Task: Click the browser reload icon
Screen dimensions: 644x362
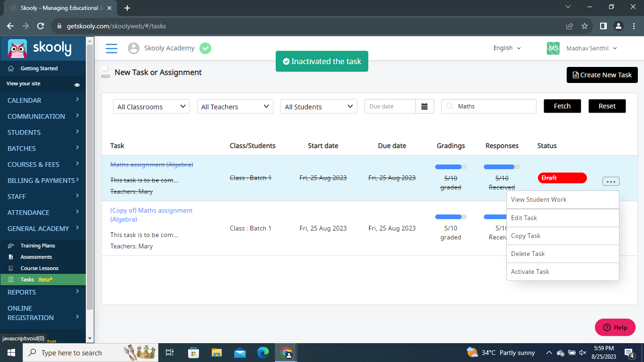Action: pos(41,26)
